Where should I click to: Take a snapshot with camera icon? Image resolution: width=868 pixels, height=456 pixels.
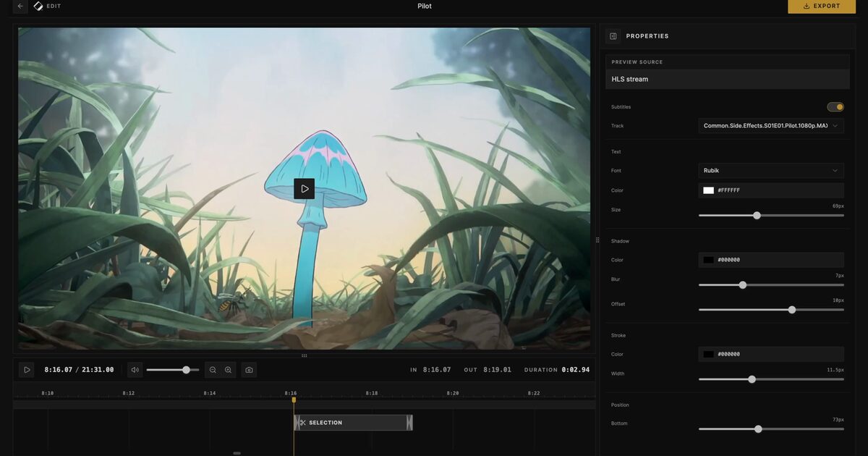pos(249,370)
